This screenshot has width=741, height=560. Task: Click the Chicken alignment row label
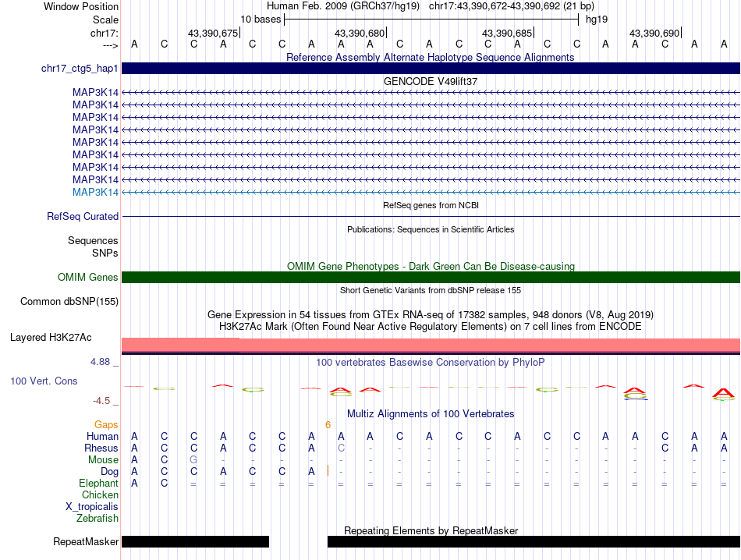100,494
